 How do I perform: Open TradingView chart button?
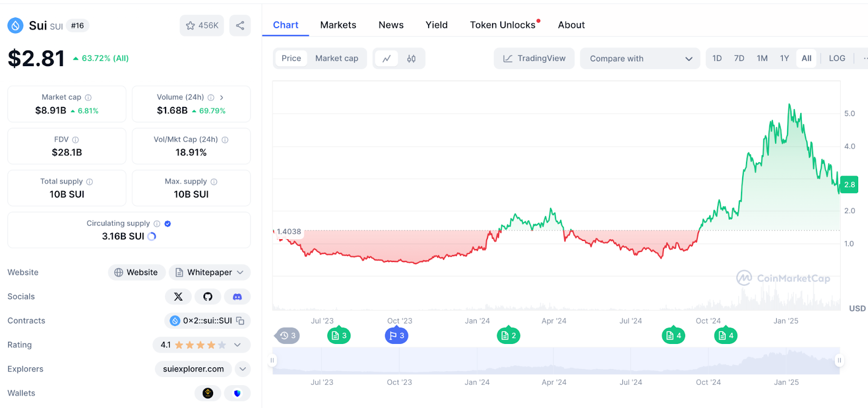(534, 59)
